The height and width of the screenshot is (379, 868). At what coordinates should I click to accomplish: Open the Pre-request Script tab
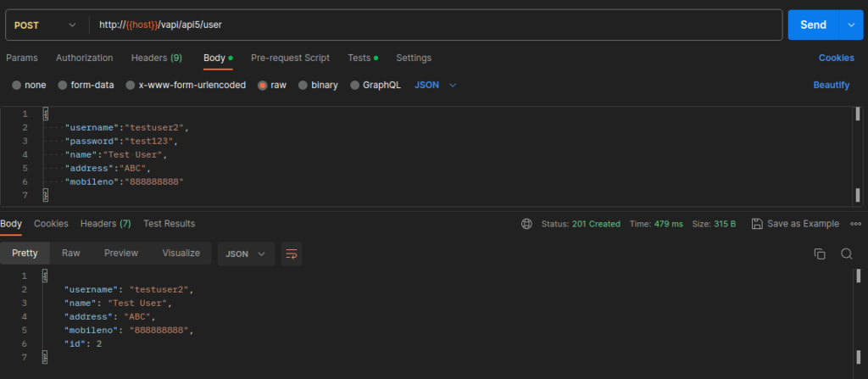(x=290, y=58)
